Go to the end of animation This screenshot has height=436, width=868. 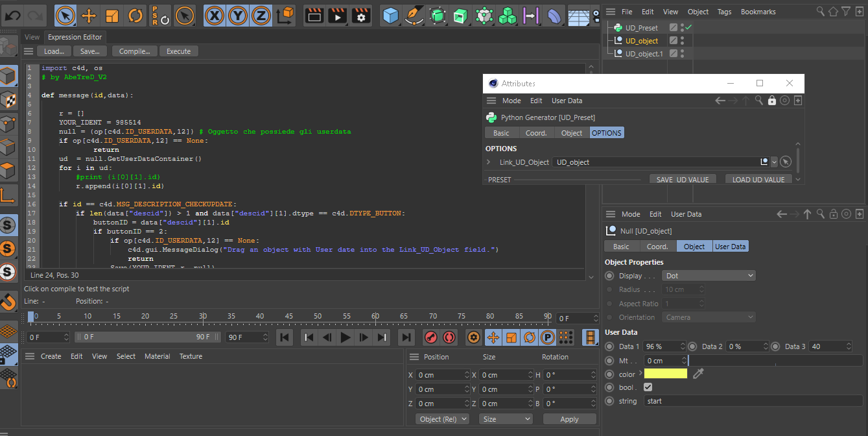pos(406,337)
